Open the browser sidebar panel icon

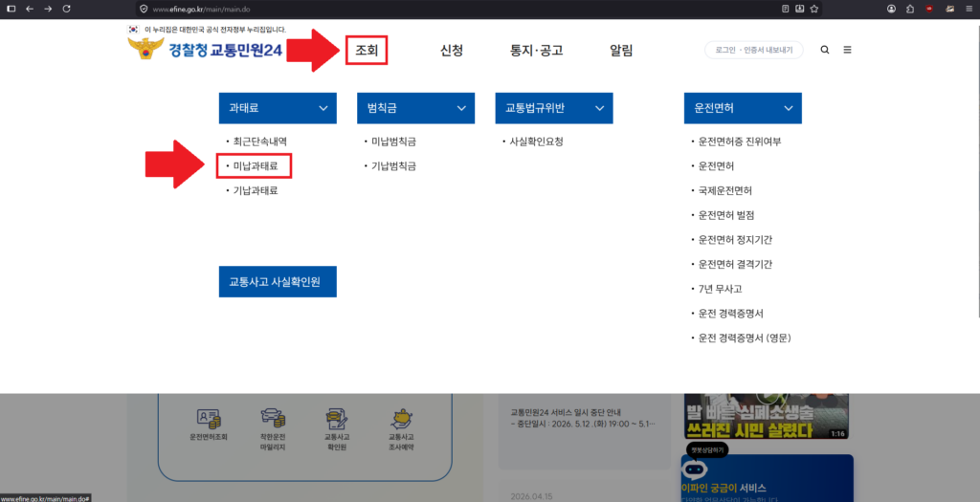click(x=11, y=9)
